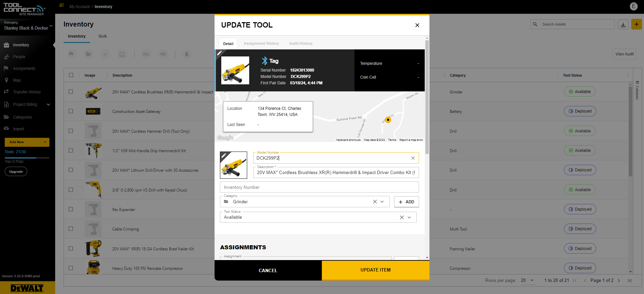Screen dimensions: 644x294
Task: Expand the Tool Status dropdown arrow
Action: [x=409, y=217]
